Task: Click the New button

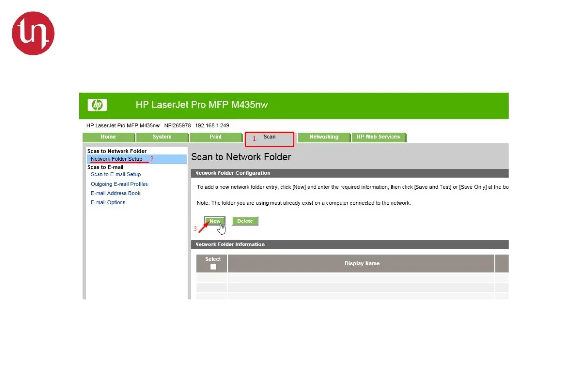Action: tap(215, 221)
